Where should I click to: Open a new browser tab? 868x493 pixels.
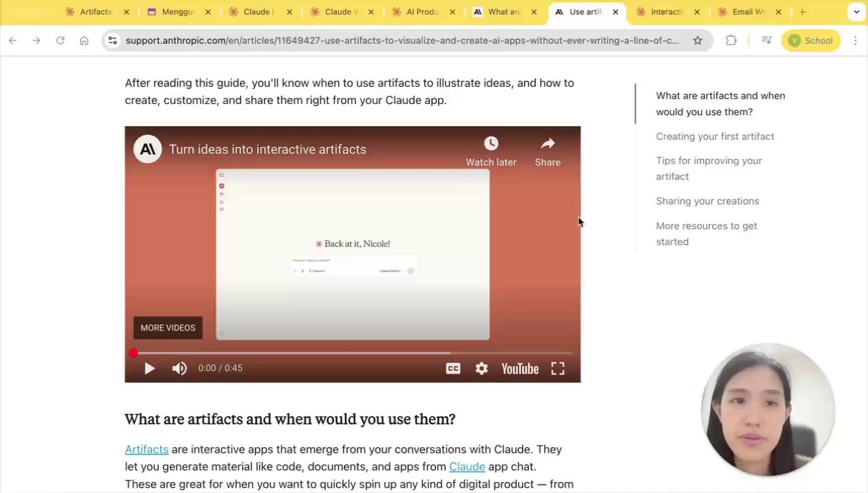tap(802, 12)
